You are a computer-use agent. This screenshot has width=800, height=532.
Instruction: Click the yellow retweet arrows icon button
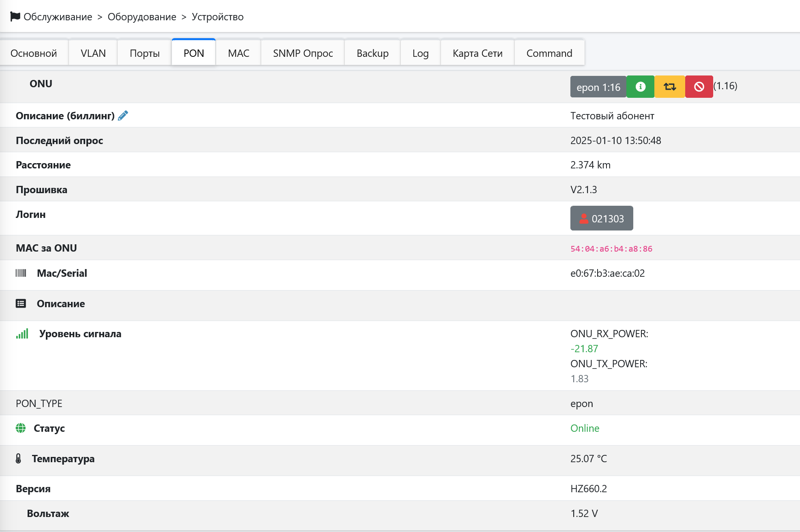pos(670,87)
